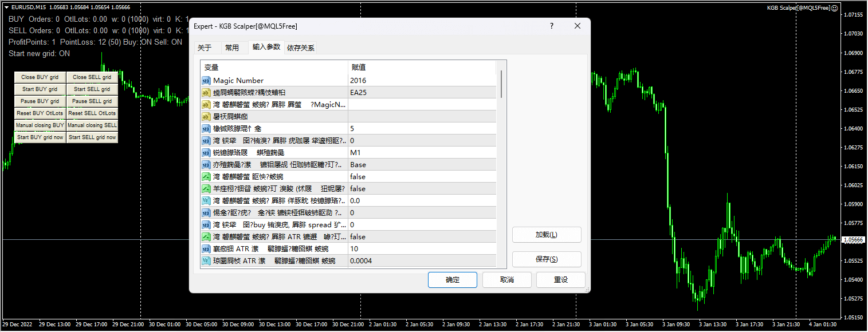Click the 加载(L) load button
868x332 pixels.
coord(546,235)
